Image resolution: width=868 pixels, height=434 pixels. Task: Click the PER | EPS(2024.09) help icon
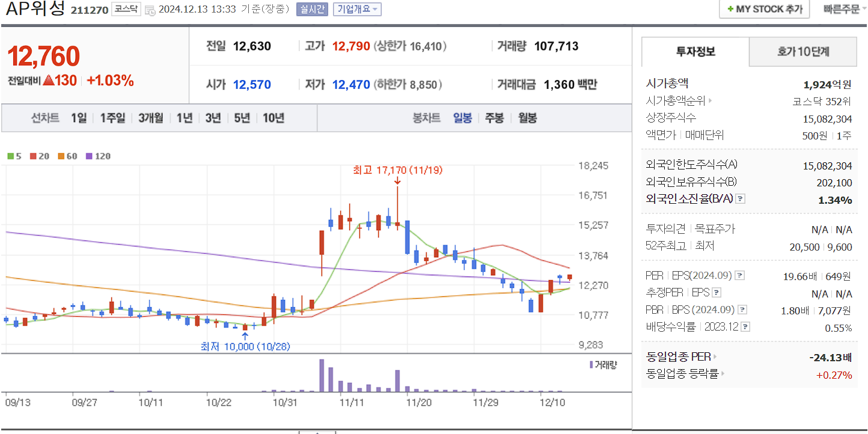click(x=741, y=275)
